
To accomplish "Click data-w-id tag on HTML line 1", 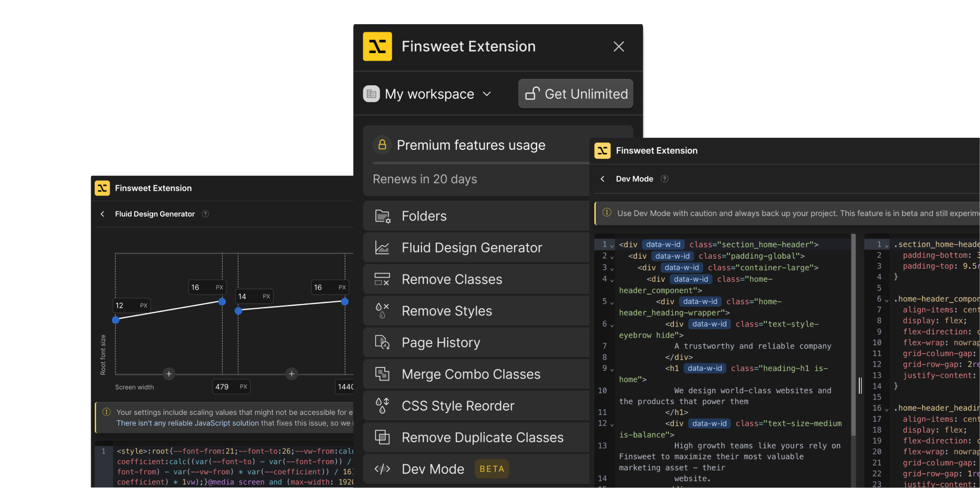I will 663,245.
